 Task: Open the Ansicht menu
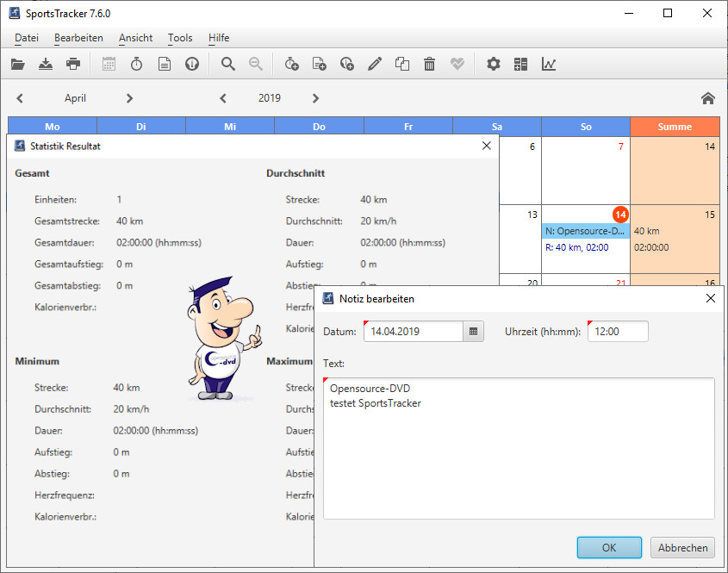click(x=135, y=38)
